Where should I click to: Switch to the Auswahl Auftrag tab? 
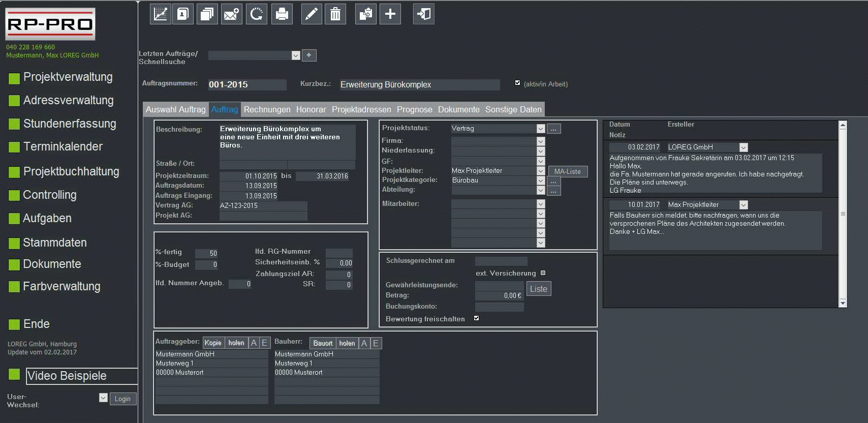[x=175, y=109]
